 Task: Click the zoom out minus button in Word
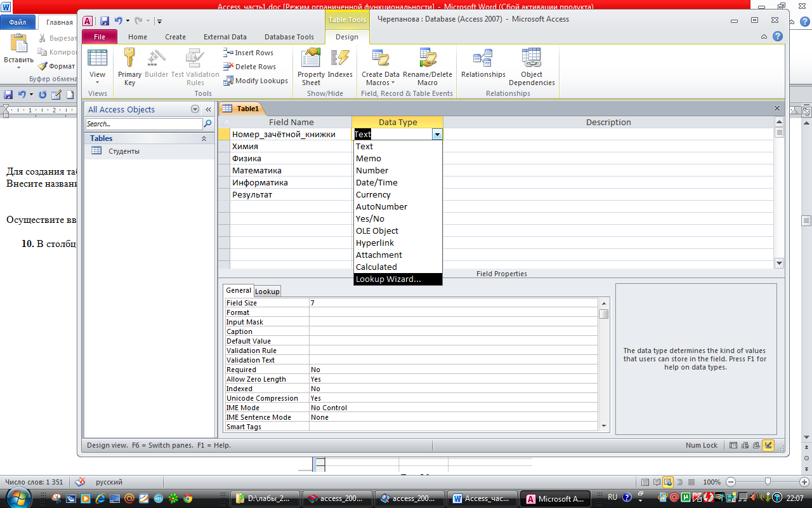point(731,482)
